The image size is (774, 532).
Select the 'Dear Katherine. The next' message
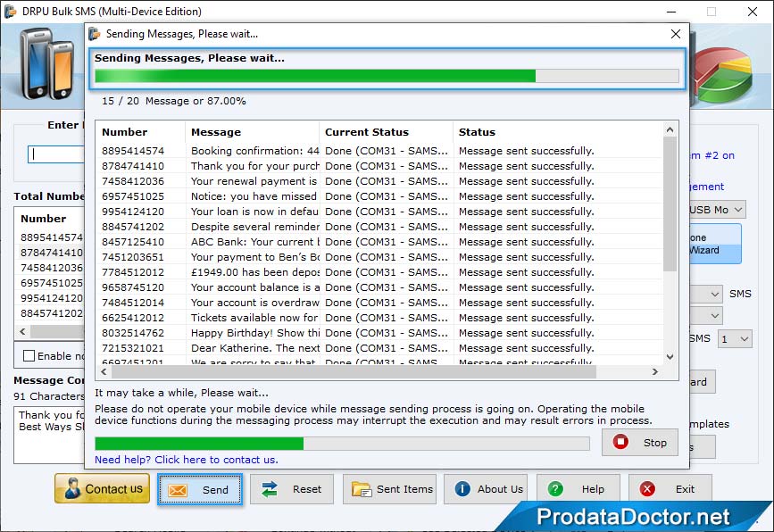click(255, 348)
